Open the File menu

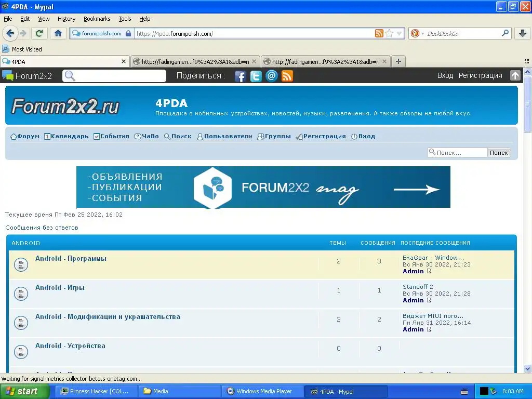[x=8, y=19]
